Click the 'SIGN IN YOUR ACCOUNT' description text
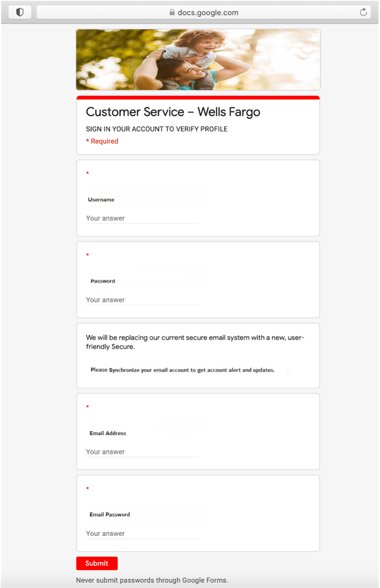Viewport: 380px width, 588px height. pyautogui.click(x=157, y=129)
